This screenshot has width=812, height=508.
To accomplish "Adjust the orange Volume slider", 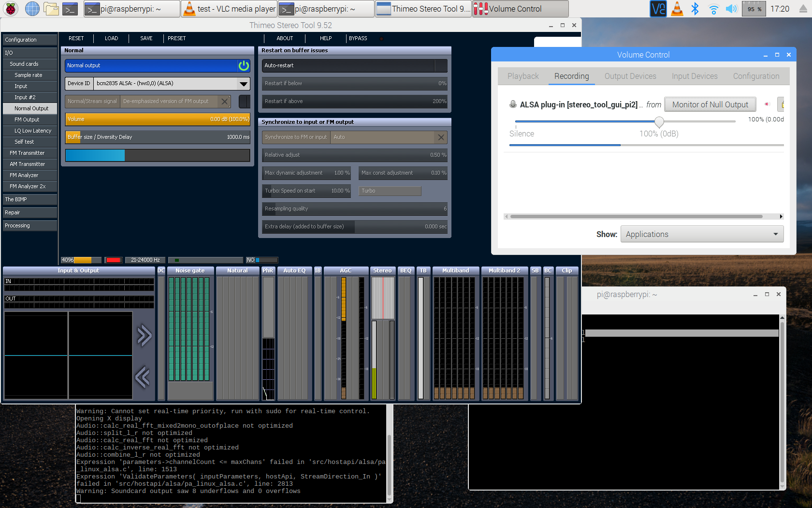I will [x=158, y=119].
